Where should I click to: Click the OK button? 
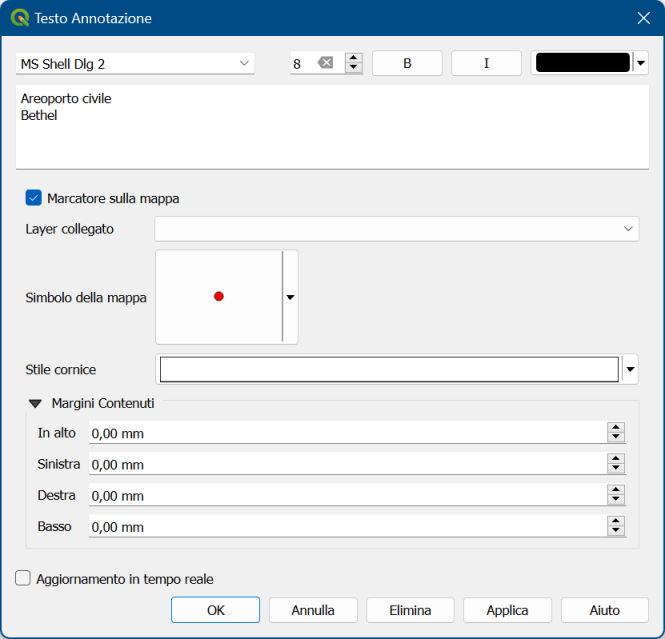215,610
